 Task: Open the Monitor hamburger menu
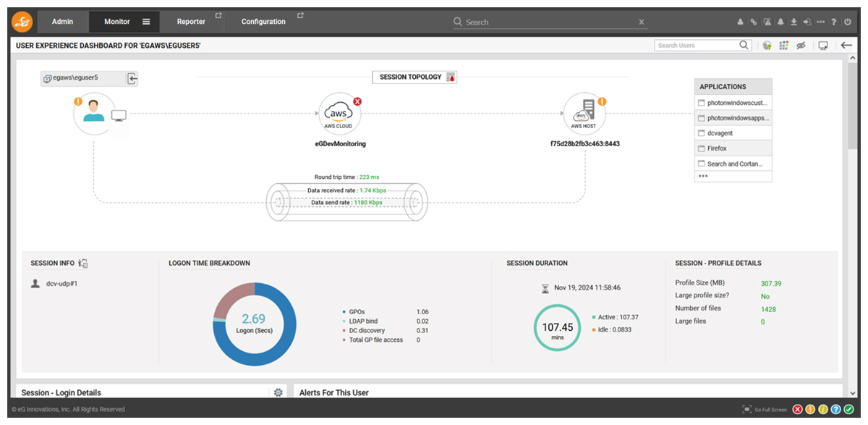tap(146, 22)
